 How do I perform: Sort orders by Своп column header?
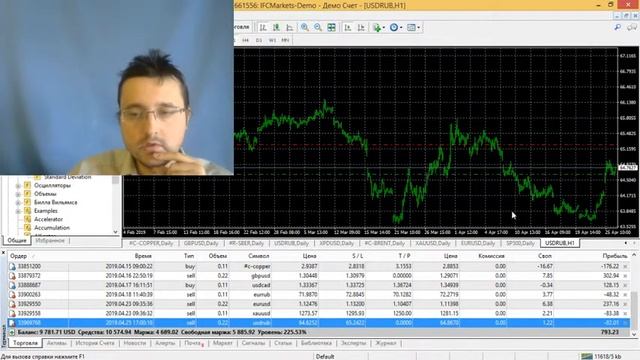tap(544, 256)
